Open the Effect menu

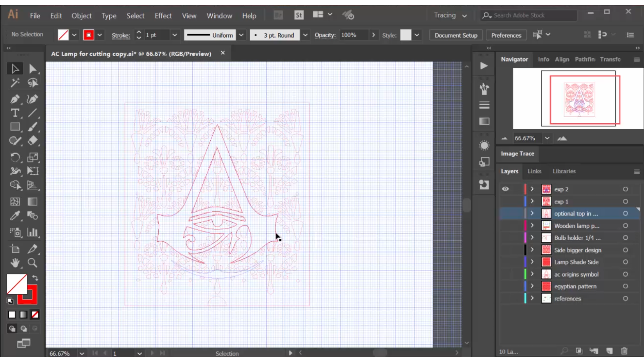(x=163, y=16)
